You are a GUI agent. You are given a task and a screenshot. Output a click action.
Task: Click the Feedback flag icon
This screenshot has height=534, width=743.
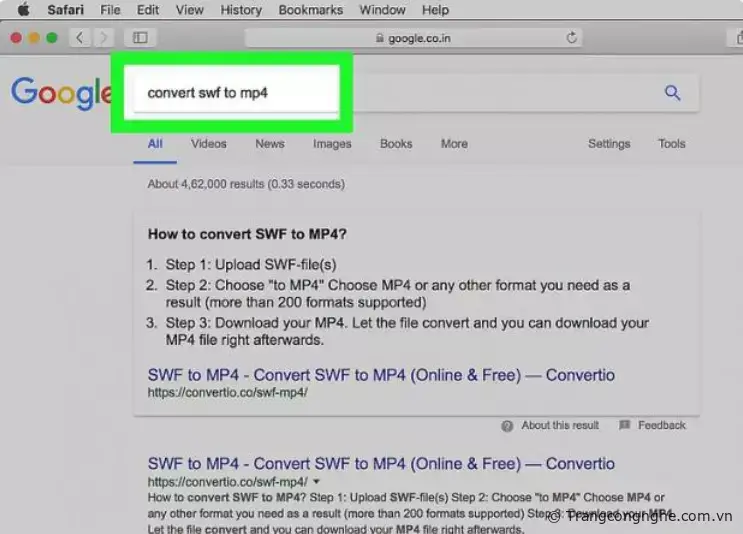click(x=625, y=425)
